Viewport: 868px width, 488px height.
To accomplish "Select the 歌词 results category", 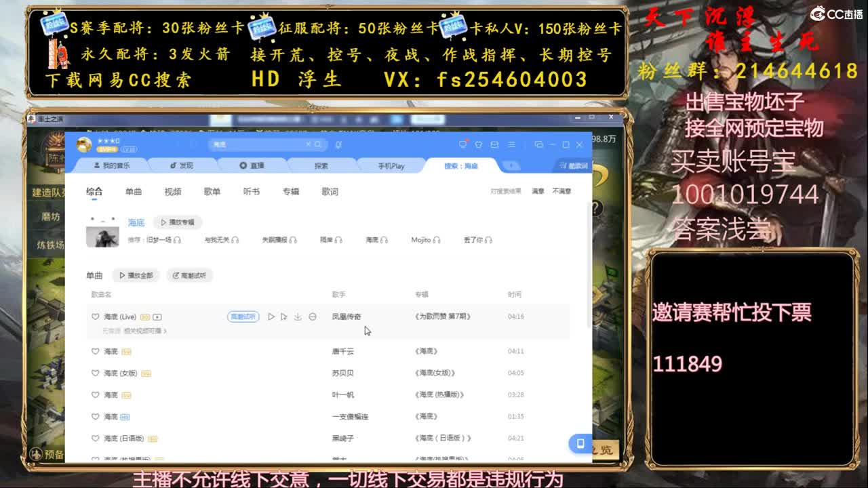I will coord(330,192).
